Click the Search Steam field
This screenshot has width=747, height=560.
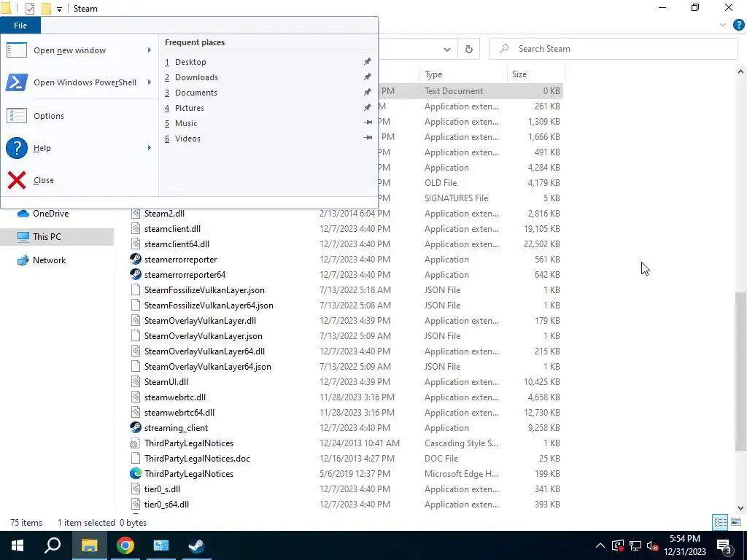click(x=614, y=49)
